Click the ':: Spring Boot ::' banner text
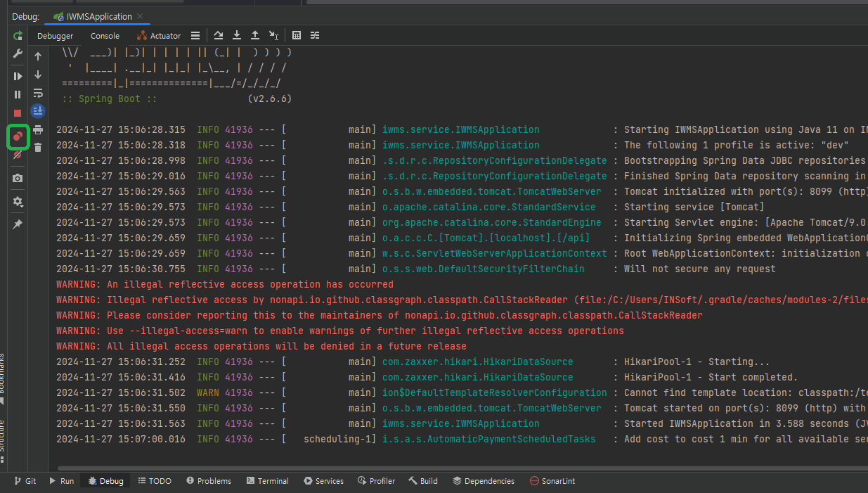Screen dimensions: 868x493 click(109, 98)
